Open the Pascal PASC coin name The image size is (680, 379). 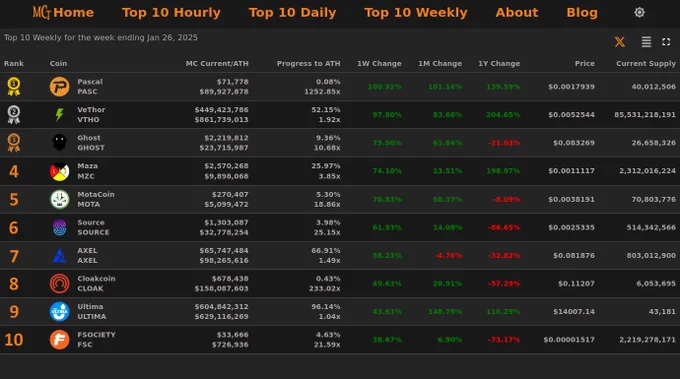click(x=90, y=87)
